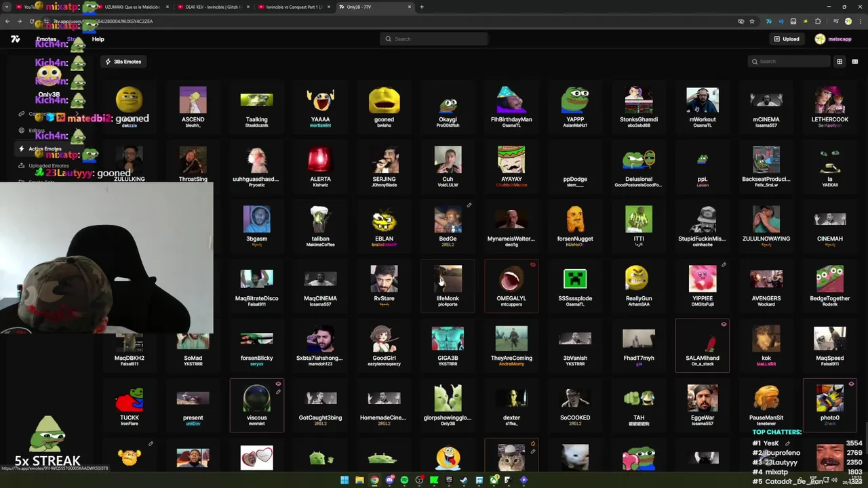Open the AVENGERS emote
Image resolution: width=868 pixels, height=488 pixels.
[766, 286]
